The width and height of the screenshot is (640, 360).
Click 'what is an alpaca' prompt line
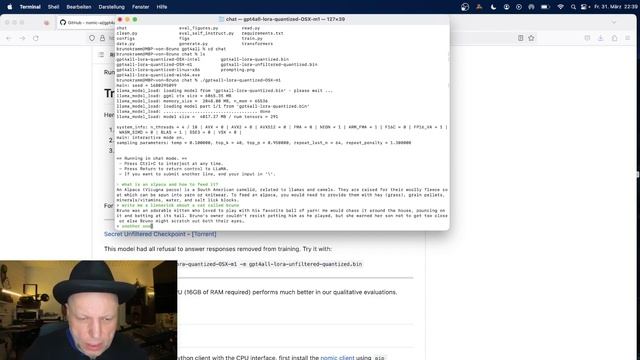(x=167, y=184)
